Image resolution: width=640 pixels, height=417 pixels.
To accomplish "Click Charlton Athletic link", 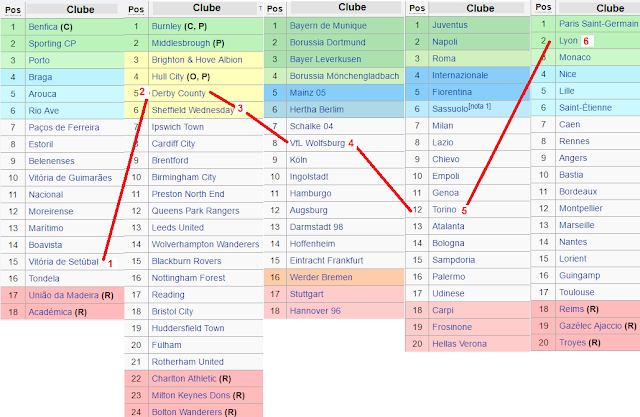I will click(x=184, y=379).
